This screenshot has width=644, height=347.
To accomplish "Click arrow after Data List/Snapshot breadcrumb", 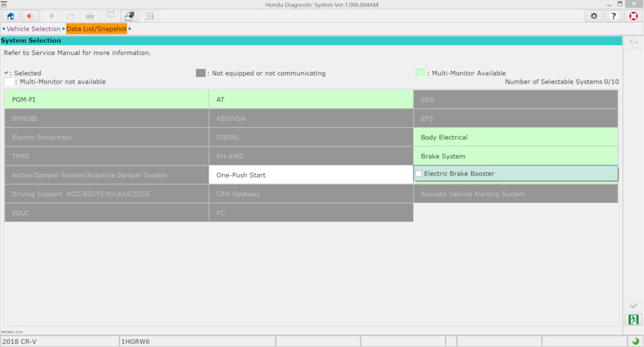I will [x=129, y=29].
